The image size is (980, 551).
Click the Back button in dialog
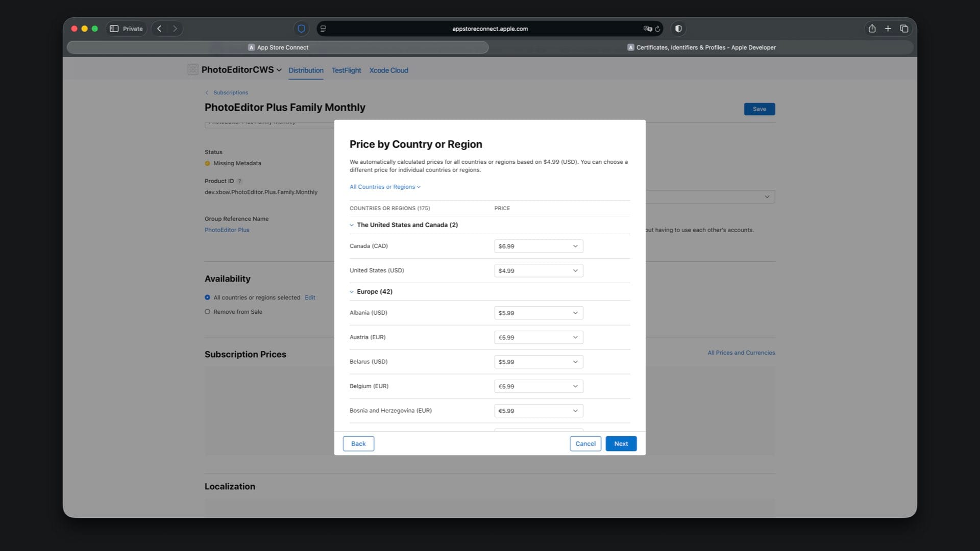(x=358, y=444)
